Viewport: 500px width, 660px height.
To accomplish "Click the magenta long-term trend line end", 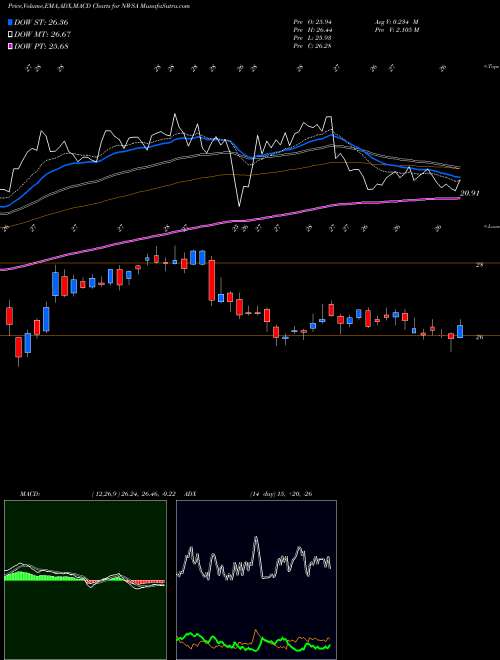I will [x=457, y=198].
